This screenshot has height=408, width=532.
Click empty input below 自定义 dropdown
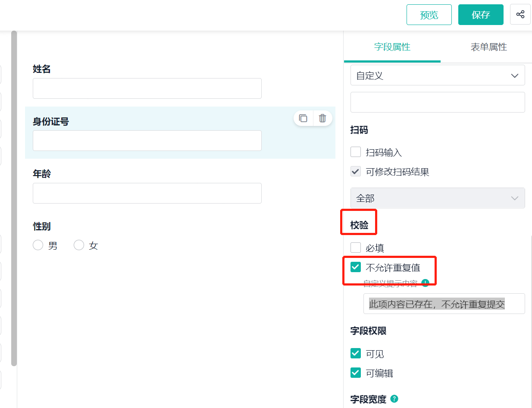(x=438, y=102)
